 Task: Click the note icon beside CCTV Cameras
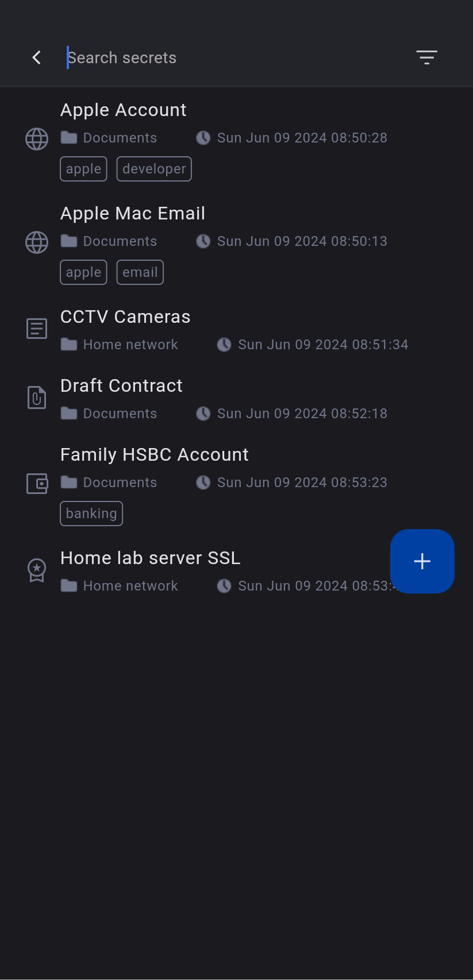point(37,329)
